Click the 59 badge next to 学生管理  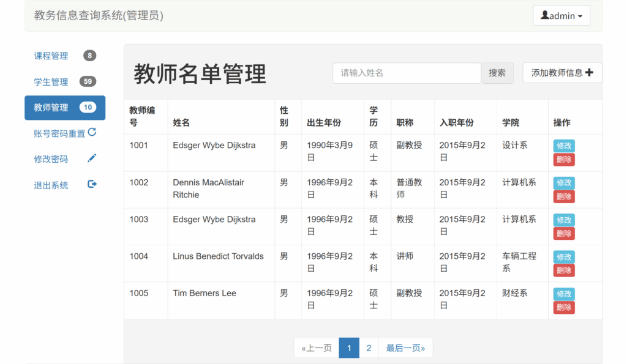click(x=88, y=82)
